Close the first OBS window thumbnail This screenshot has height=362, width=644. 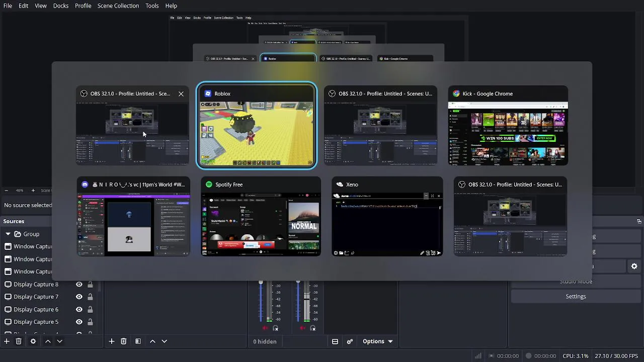181,94
